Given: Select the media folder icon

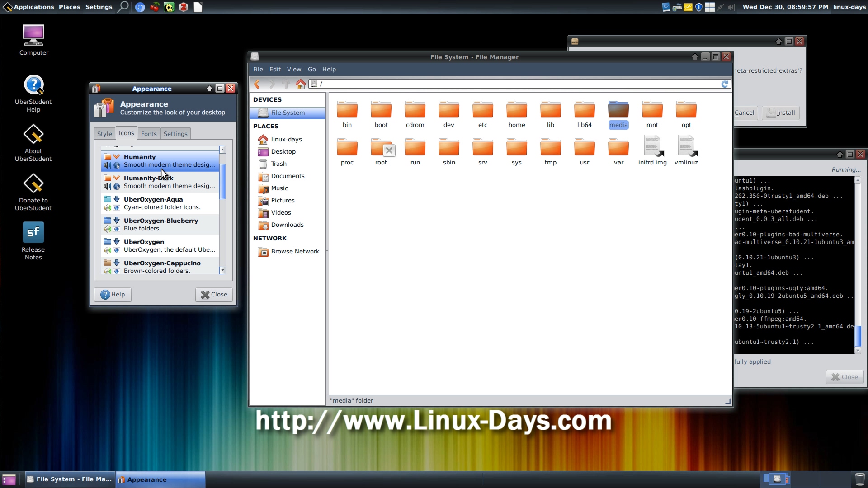Looking at the screenshot, I should [618, 114].
